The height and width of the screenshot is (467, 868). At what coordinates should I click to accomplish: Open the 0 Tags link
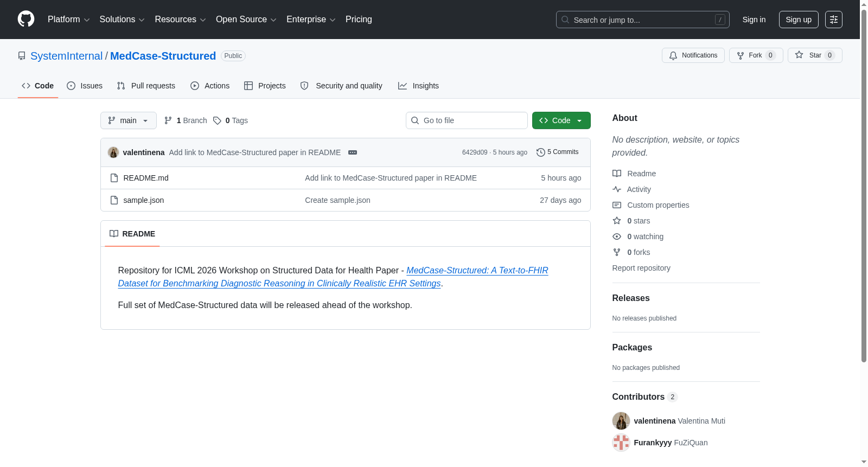[231, 120]
